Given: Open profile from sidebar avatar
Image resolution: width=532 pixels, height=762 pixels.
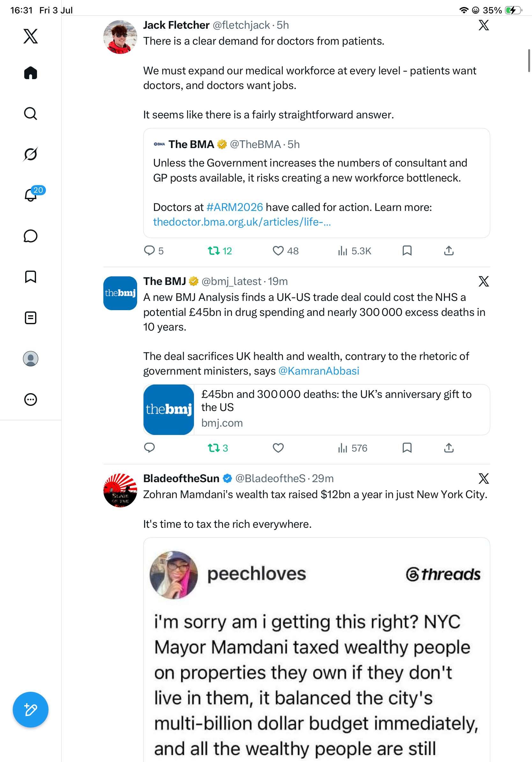Looking at the screenshot, I should [31, 358].
